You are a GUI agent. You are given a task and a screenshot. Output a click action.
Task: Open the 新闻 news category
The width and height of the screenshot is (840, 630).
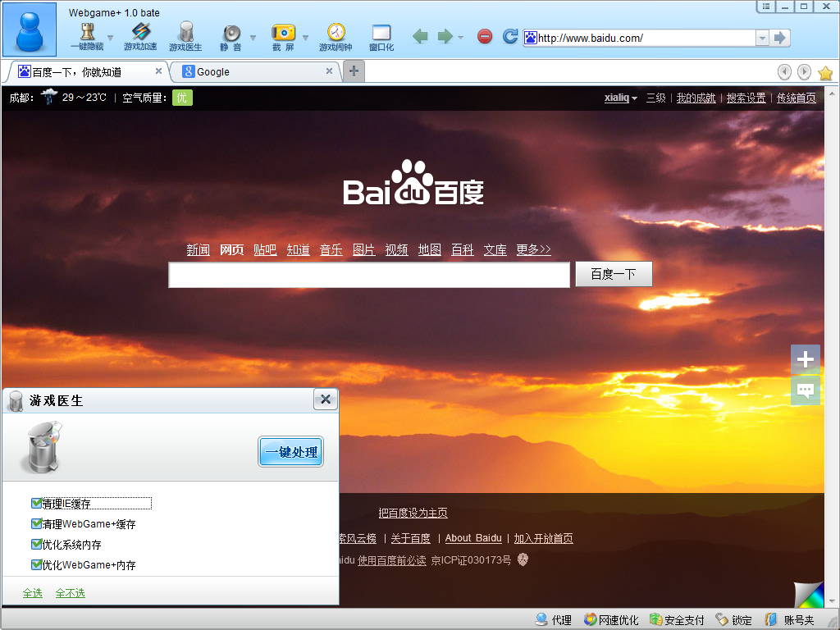tap(198, 249)
